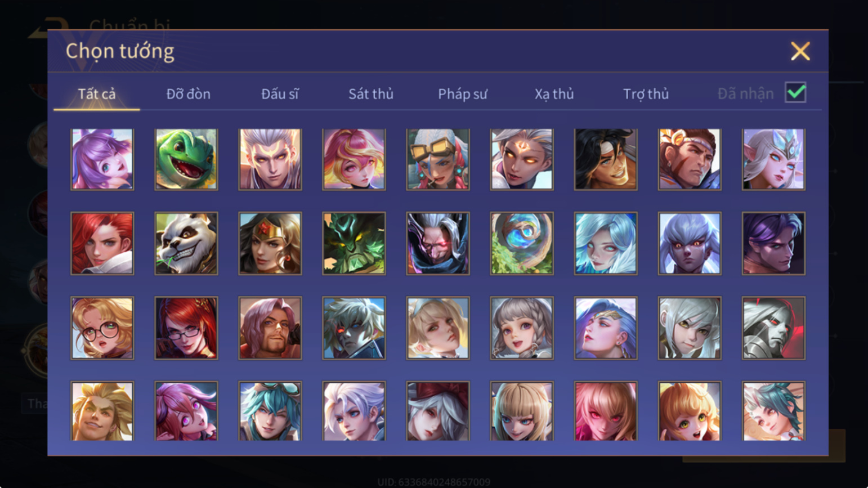
Task: Select the Tất cả tab
Action: (x=97, y=94)
